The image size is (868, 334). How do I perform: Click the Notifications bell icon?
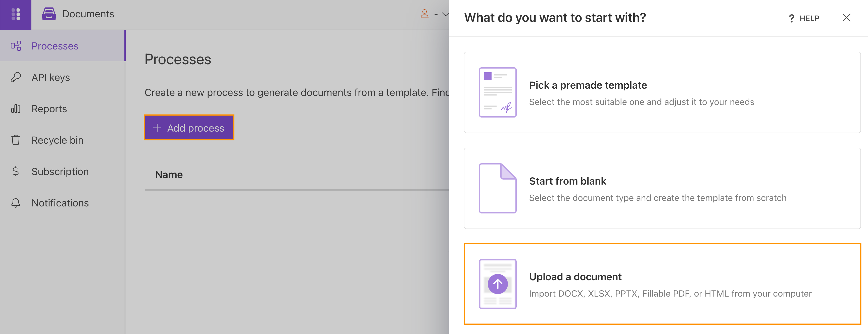16,203
